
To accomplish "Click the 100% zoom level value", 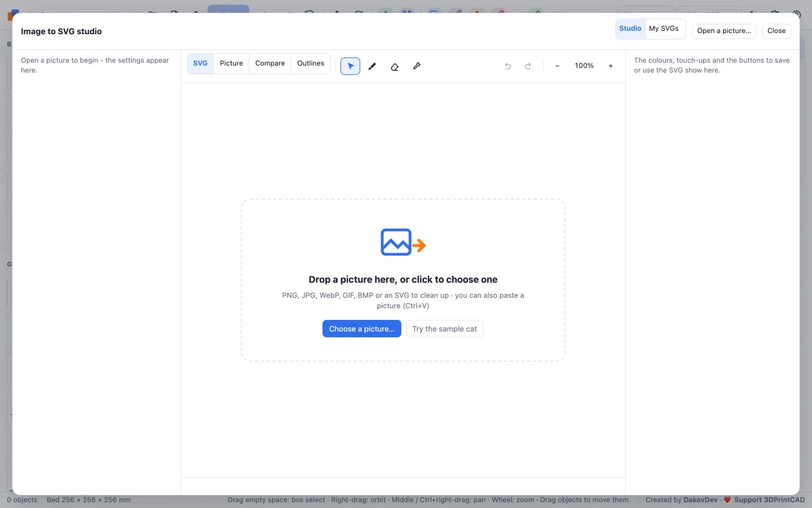I will (x=584, y=66).
